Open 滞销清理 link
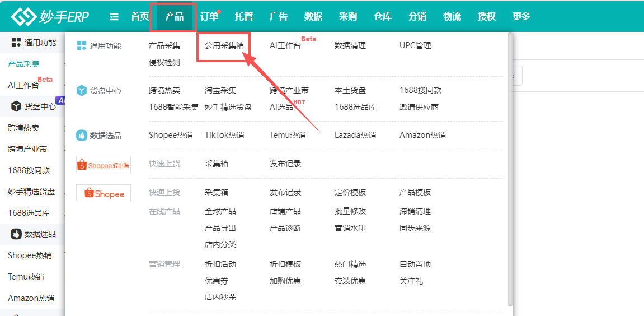Screen dimensions: 644x316 [415, 211]
